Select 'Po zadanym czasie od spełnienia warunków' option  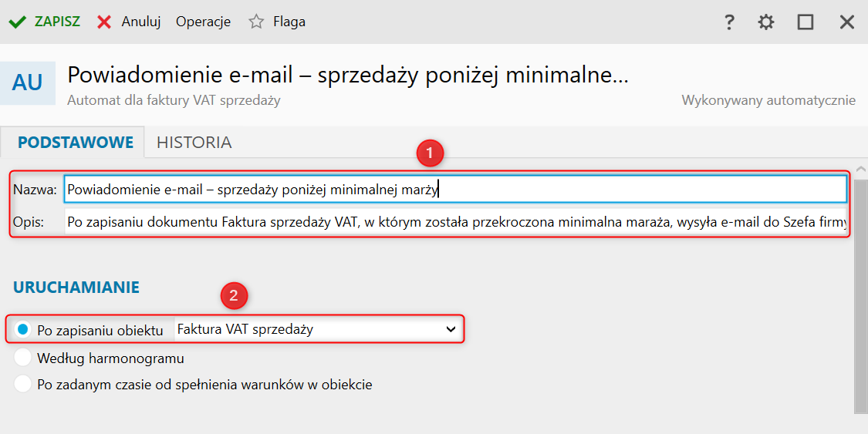pyautogui.click(x=23, y=384)
